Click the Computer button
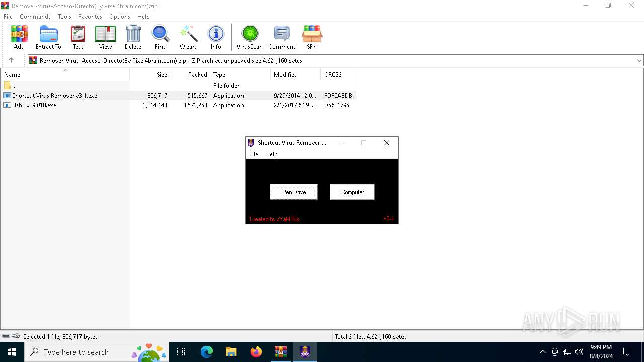 (x=352, y=192)
